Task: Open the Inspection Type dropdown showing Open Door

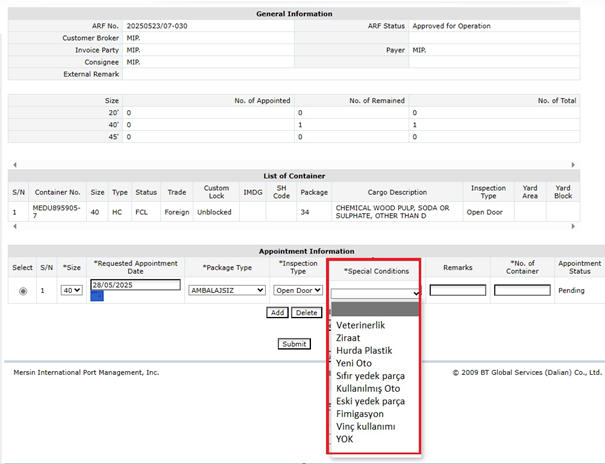Action: (298, 290)
